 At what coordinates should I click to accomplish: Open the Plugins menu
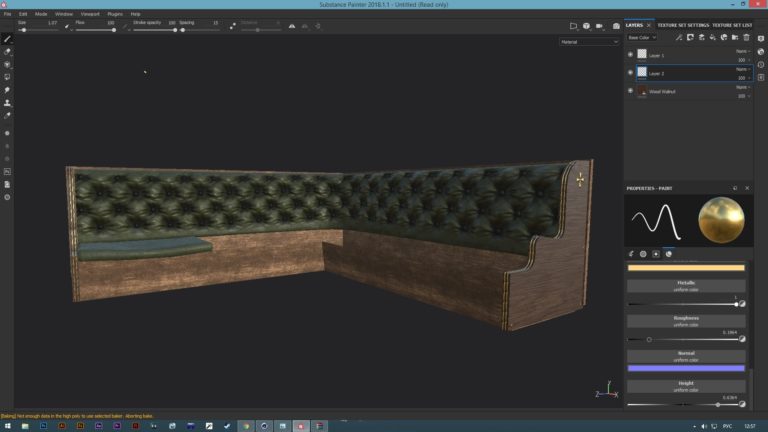(x=115, y=14)
